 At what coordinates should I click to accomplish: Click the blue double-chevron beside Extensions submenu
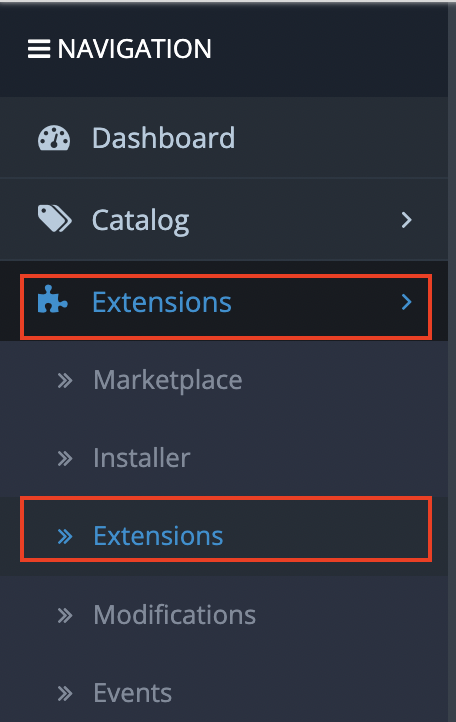coord(65,536)
